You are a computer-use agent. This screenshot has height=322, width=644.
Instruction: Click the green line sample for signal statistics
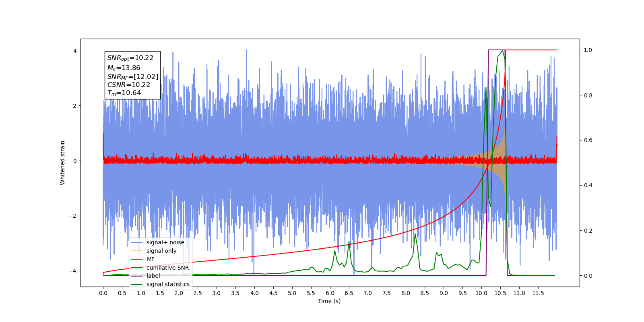click(x=137, y=284)
